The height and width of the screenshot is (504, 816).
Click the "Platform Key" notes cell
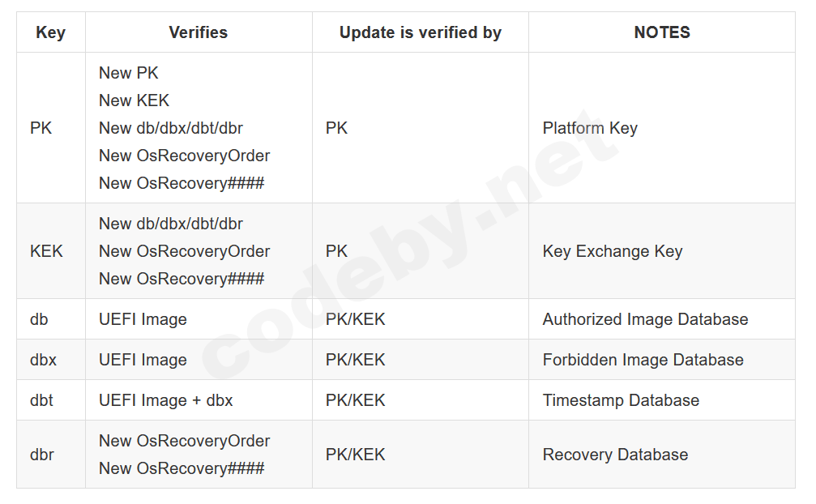(x=590, y=128)
